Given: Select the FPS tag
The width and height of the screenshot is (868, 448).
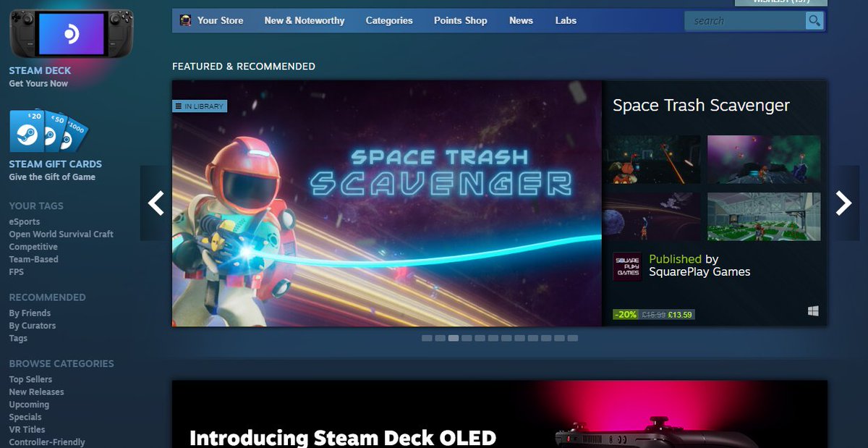Looking at the screenshot, I should coord(16,272).
